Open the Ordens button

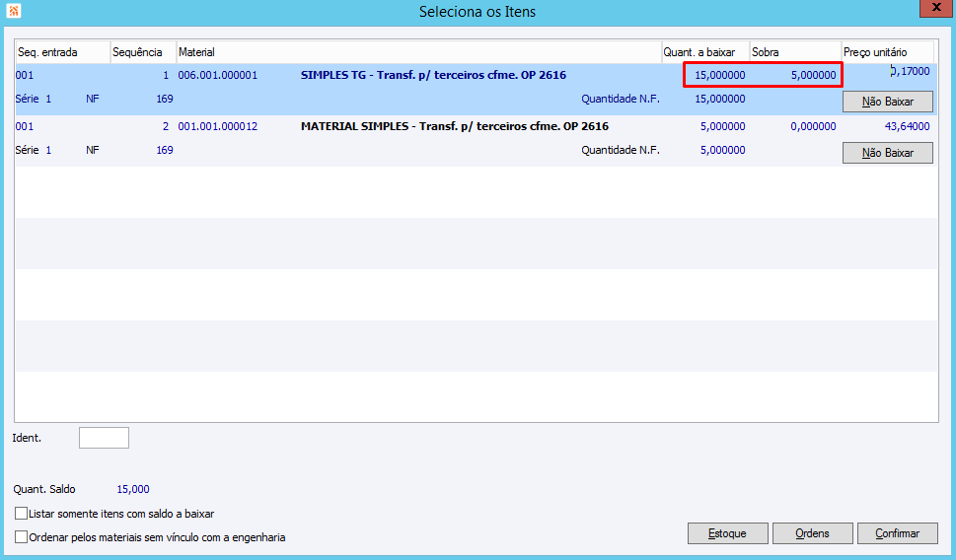click(812, 533)
